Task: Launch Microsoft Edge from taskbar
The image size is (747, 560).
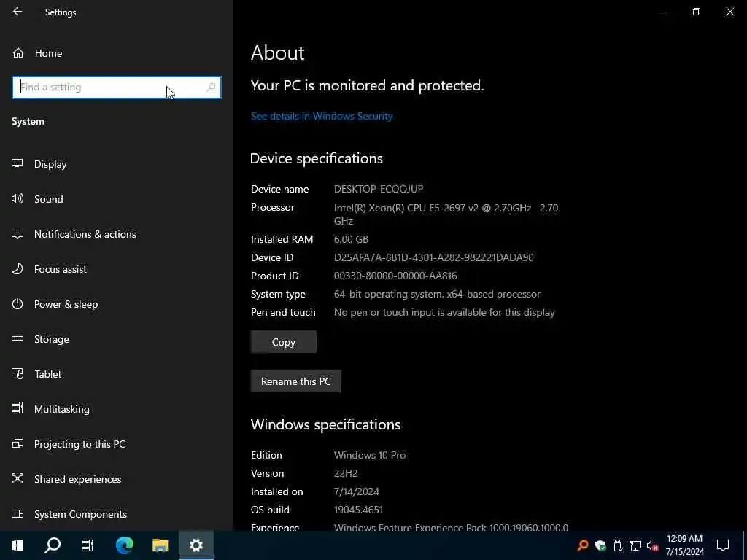Action: point(125,545)
